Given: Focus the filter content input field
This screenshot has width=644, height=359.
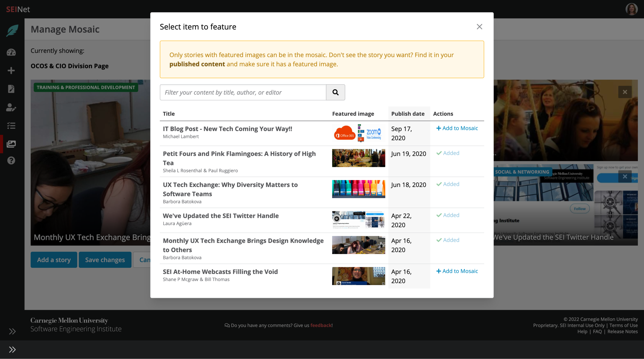Looking at the screenshot, I should (243, 92).
